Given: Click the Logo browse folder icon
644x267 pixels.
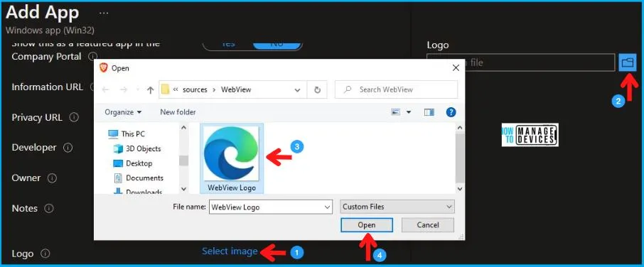Looking at the screenshot, I should [627, 62].
